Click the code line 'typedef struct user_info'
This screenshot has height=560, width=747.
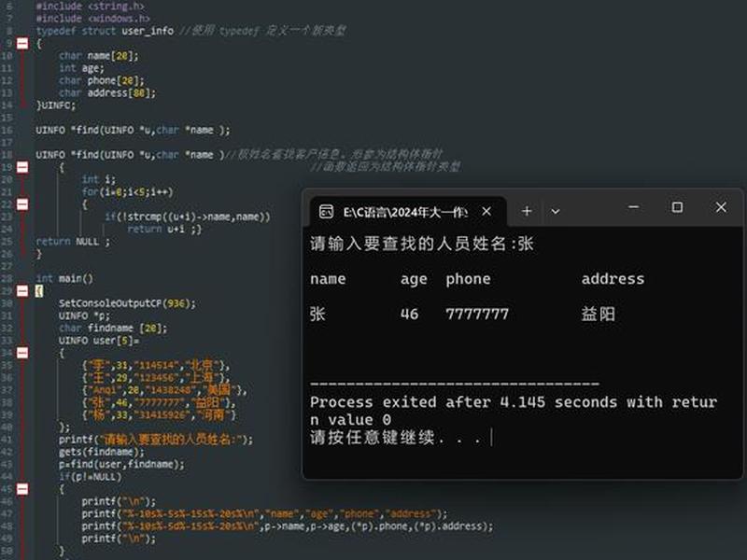(x=105, y=31)
